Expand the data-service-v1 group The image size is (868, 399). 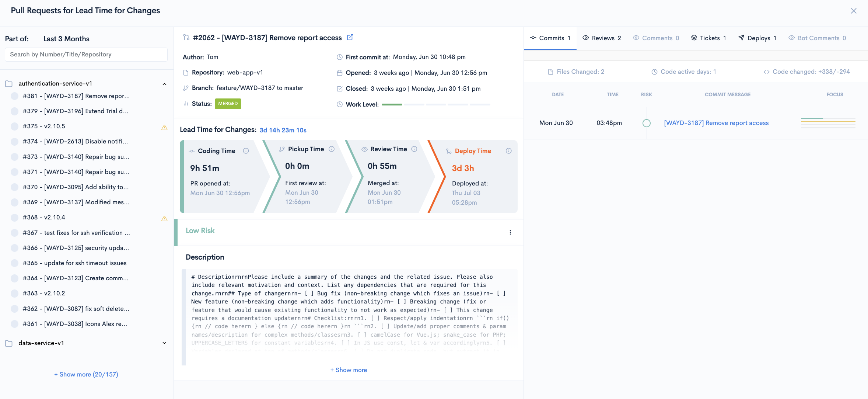[x=164, y=343]
